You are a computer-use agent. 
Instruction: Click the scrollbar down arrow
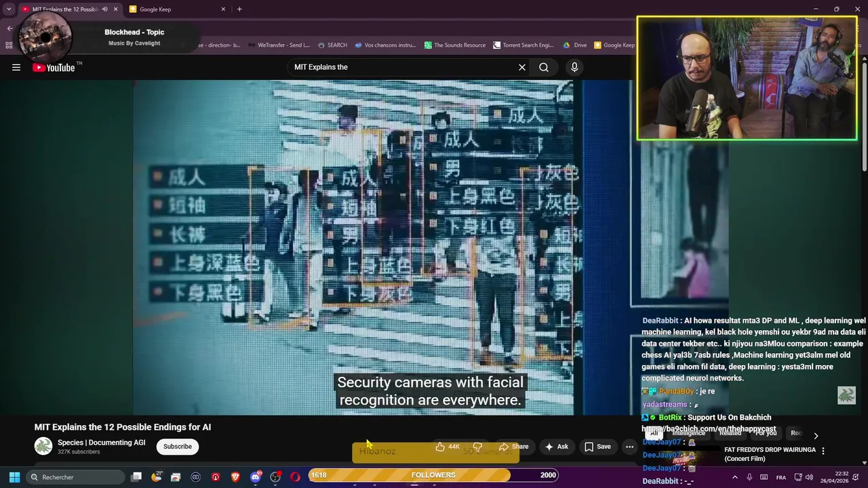point(864,462)
